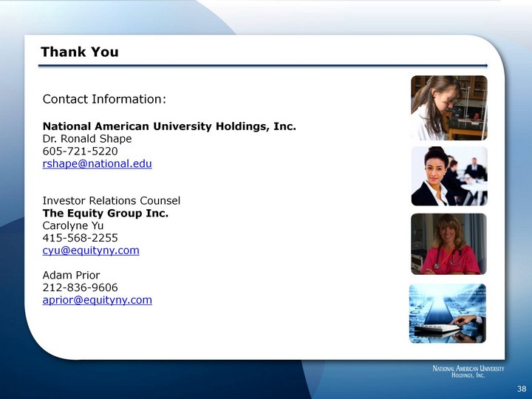This screenshot has height=399, width=532.
Task: Click the cyu@equityny.com email link
Action: [91, 250]
